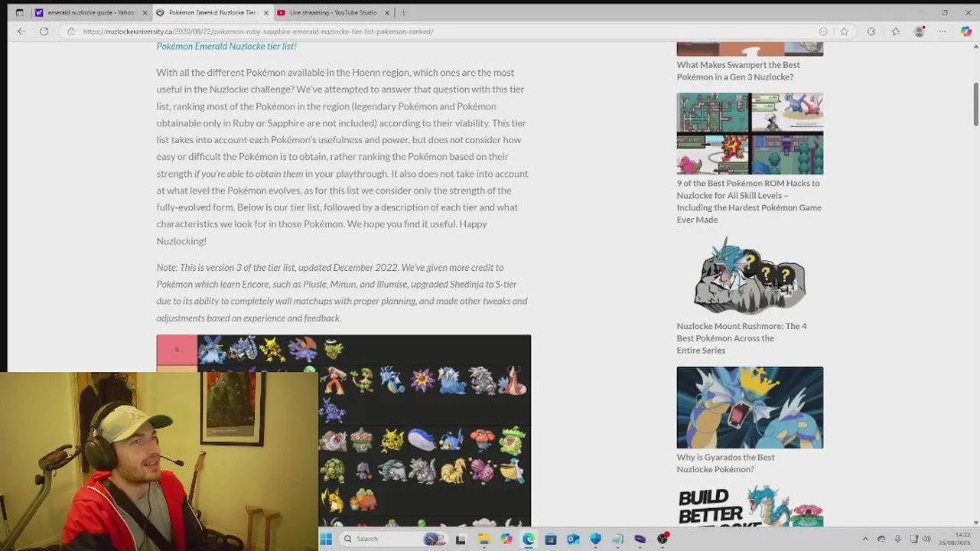Viewport: 980px width, 551px height.
Task: Open What Makes Swampert the Best article
Action: (x=738, y=70)
